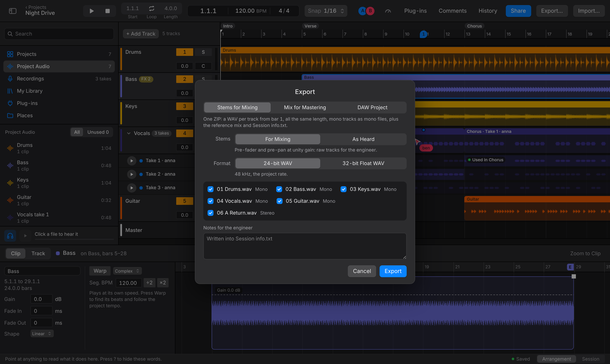Open the fade Shape Linear dropdown

[x=42, y=334]
